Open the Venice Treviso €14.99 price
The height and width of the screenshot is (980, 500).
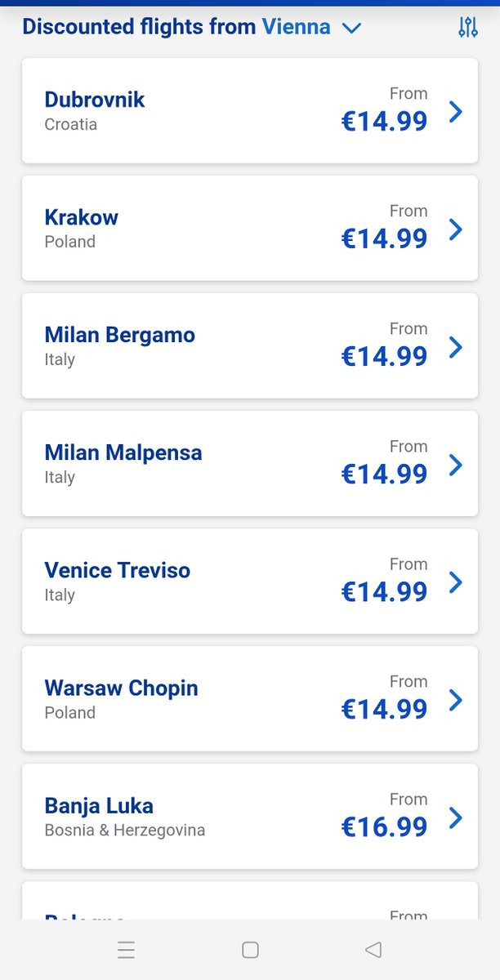point(384,591)
